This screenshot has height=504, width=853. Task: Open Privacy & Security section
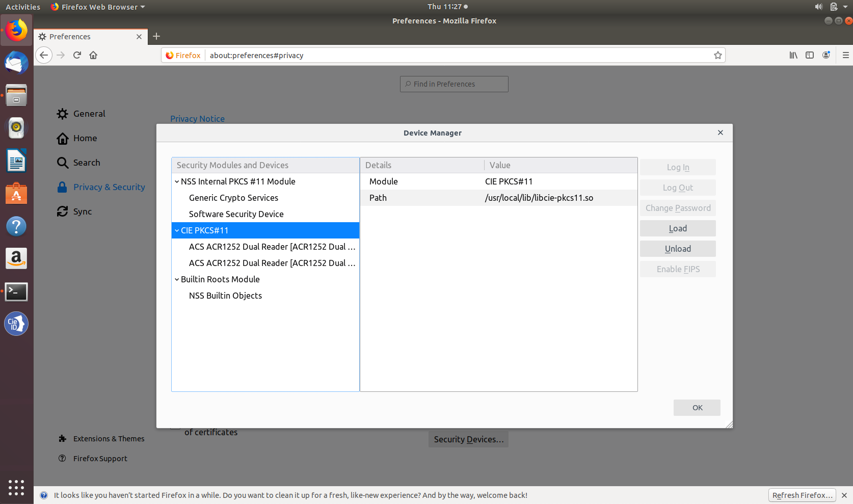click(x=101, y=187)
